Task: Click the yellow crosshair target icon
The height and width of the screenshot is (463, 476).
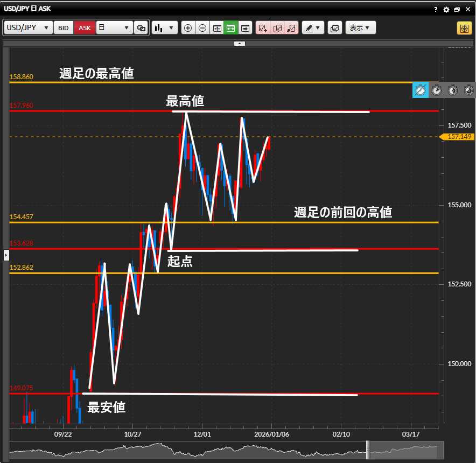Action: 464,28
